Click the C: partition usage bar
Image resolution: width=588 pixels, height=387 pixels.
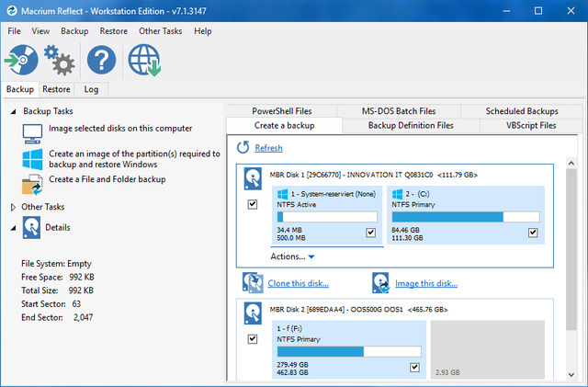tap(462, 217)
